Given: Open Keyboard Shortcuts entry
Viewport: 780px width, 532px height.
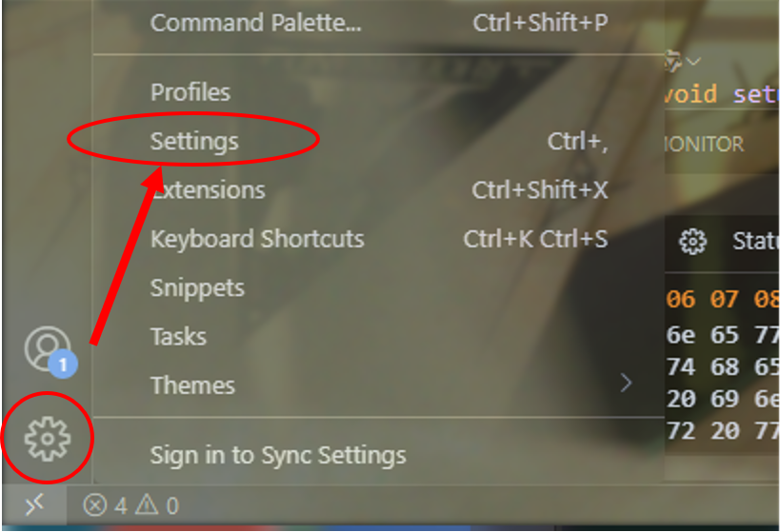Looking at the screenshot, I should (257, 239).
